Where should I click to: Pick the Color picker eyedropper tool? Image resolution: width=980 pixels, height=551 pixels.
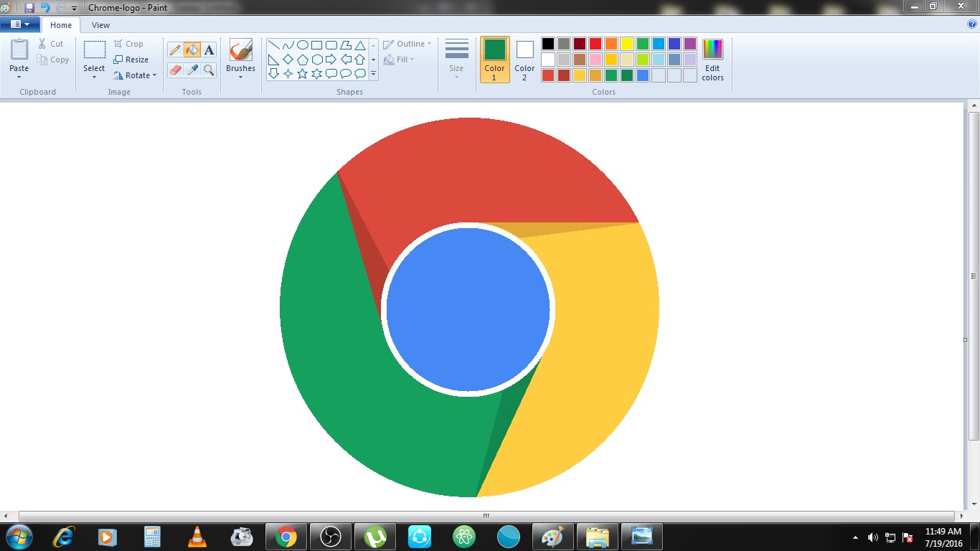pos(192,70)
